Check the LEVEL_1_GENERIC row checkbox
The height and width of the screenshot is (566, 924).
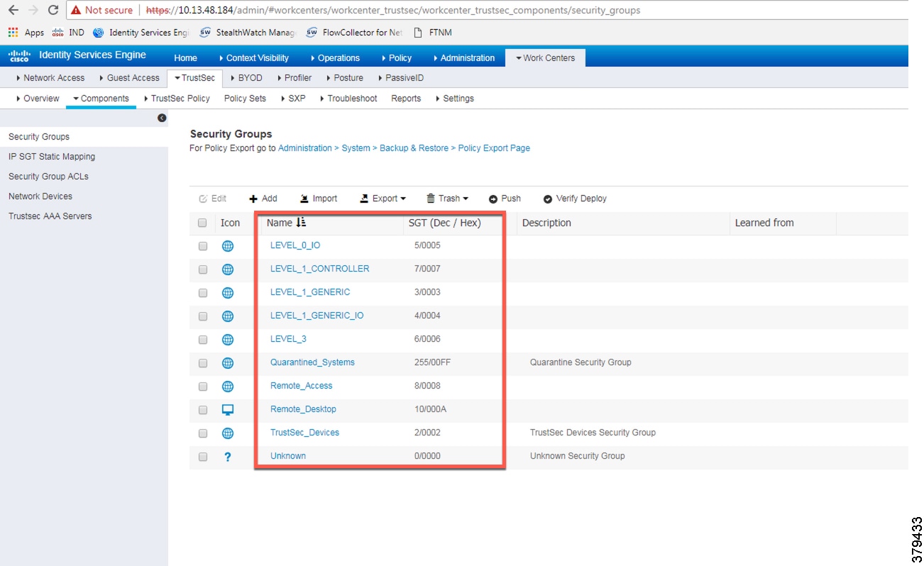point(203,293)
